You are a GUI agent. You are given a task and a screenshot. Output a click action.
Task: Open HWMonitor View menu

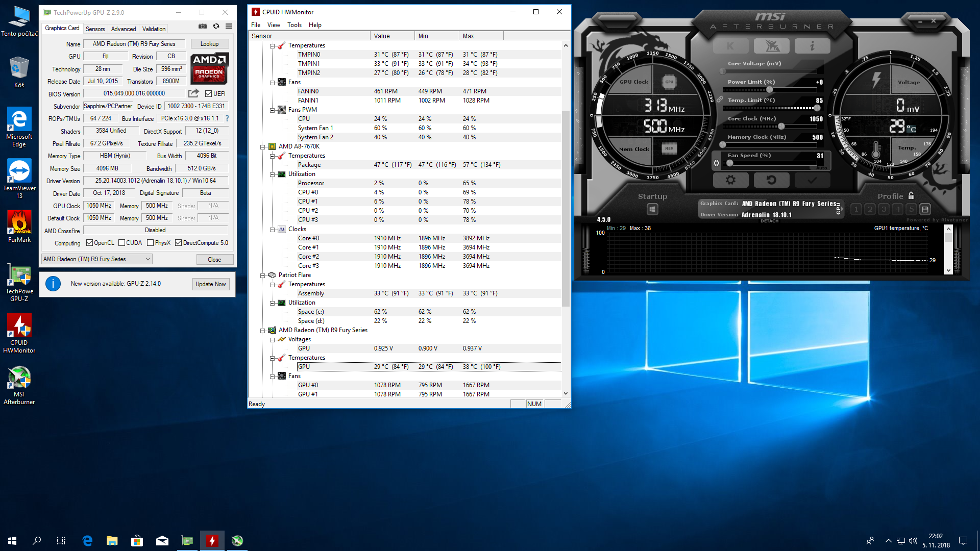[x=274, y=25]
